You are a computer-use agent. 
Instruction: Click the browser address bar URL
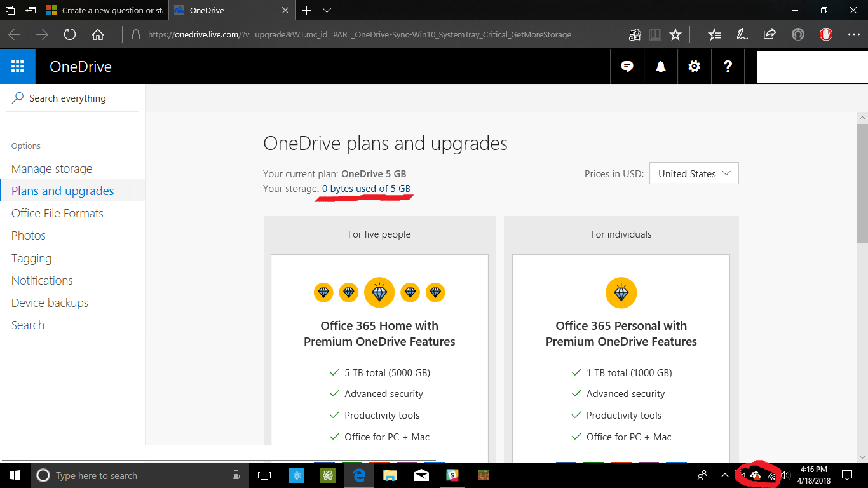(360, 35)
